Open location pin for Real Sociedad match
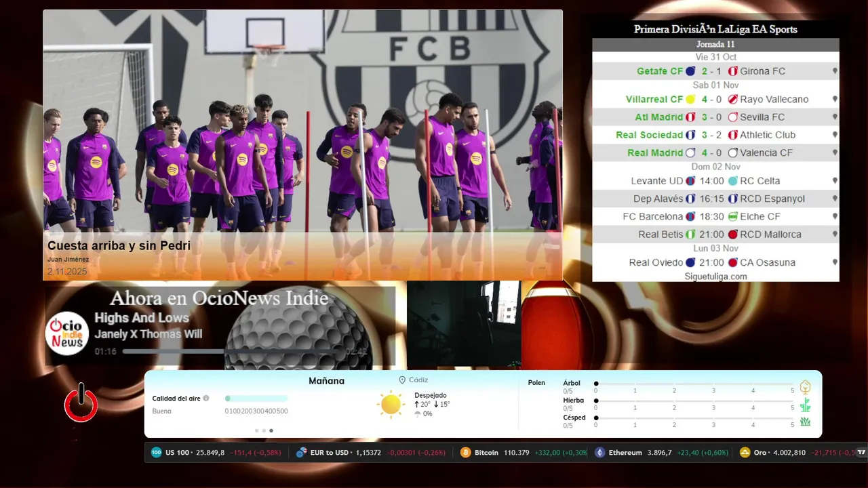868x488 pixels. tap(835, 135)
